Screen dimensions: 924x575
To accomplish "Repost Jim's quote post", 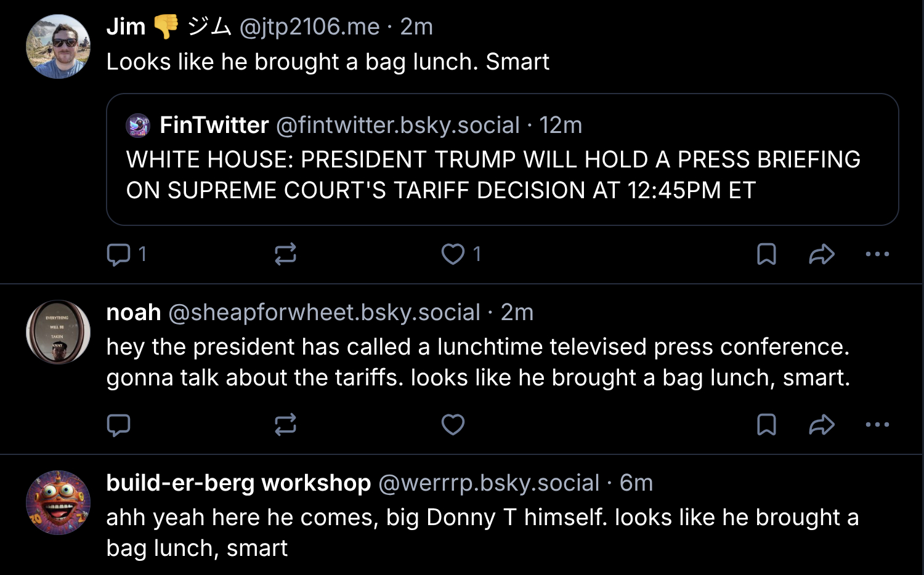I will coord(285,254).
